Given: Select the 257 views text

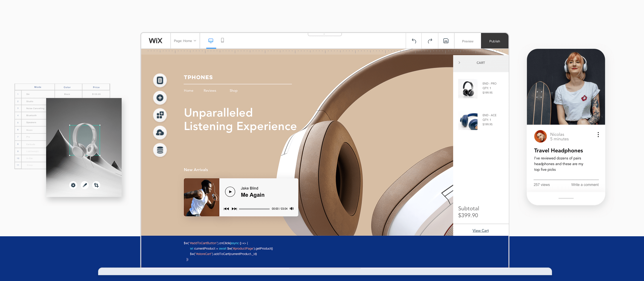Looking at the screenshot, I should 542,185.
